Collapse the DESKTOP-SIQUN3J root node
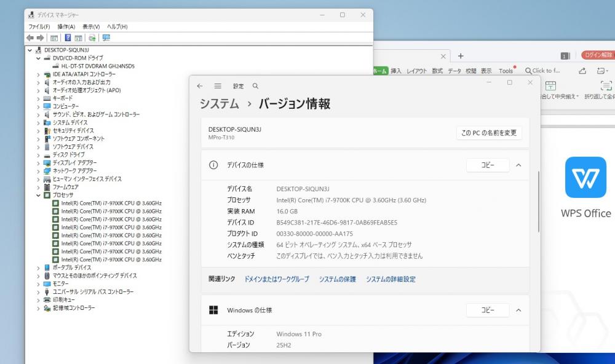The width and height of the screenshot is (615, 364). (x=30, y=50)
